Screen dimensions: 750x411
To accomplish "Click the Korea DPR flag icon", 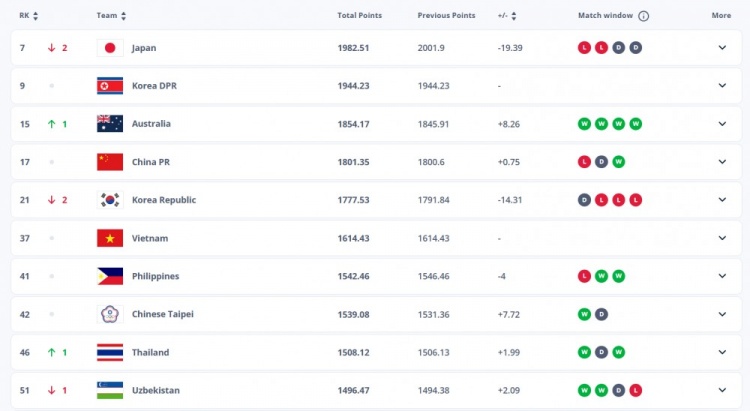I will point(109,86).
